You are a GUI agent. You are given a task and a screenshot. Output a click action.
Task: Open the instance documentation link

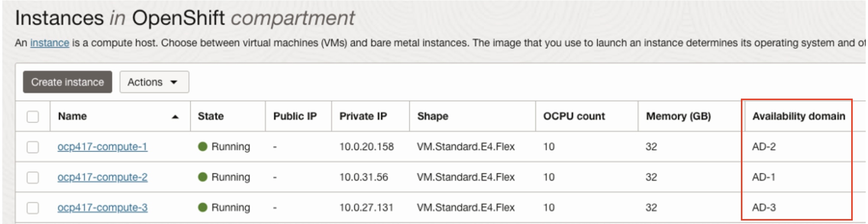[50, 43]
